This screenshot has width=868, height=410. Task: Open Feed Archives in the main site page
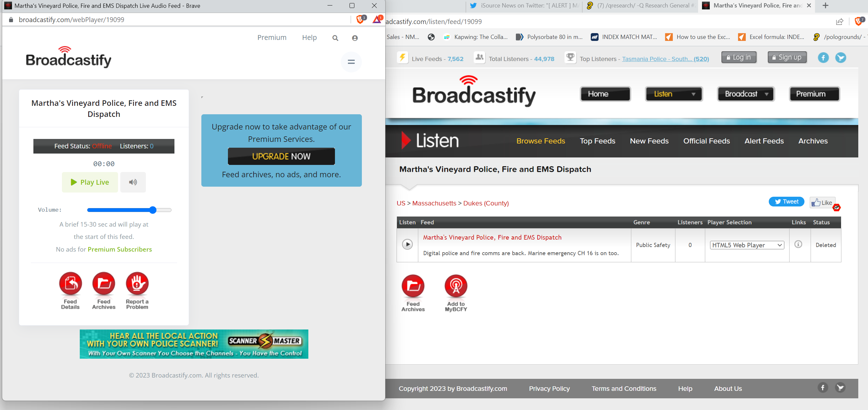pos(413,293)
